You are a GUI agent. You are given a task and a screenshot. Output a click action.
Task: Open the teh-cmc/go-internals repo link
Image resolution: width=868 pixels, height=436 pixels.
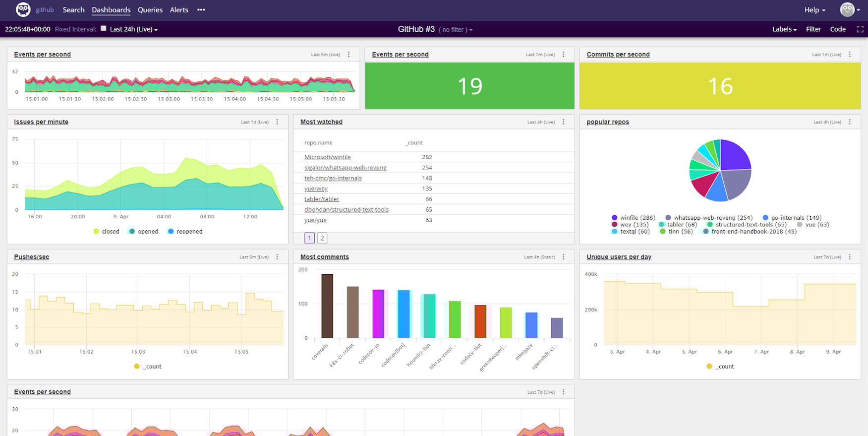pos(333,178)
